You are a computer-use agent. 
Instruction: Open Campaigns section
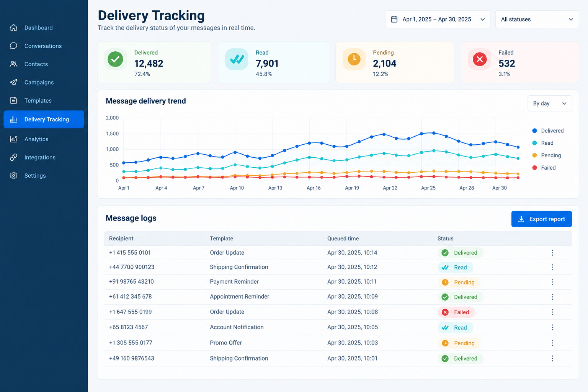tap(39, 82)
